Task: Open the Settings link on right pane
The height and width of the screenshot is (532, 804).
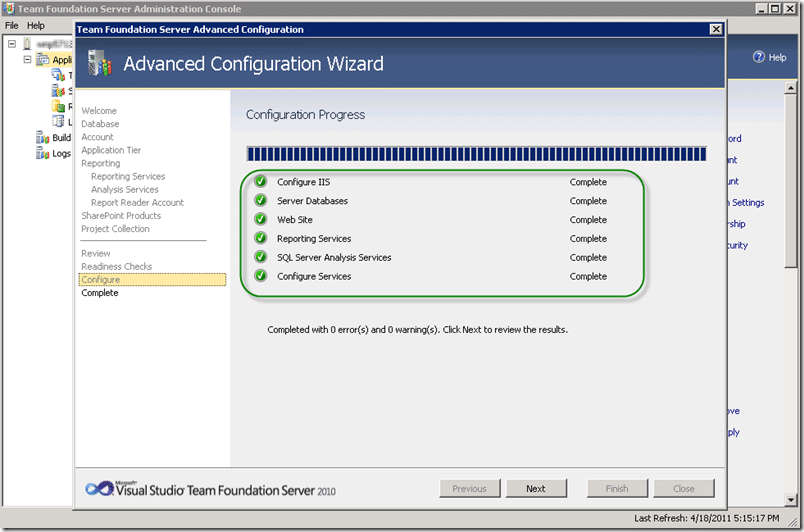Action: pos(747,202)
